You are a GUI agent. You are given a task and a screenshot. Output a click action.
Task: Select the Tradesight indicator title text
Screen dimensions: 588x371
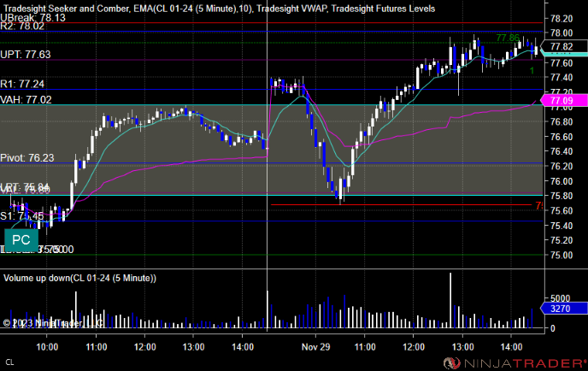(x=220, y=9)
